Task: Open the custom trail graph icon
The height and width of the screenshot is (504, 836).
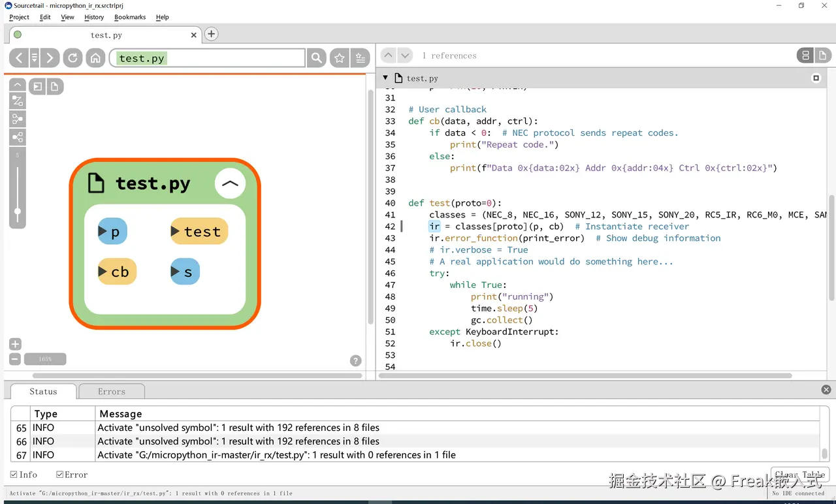Action: (18, 101)
